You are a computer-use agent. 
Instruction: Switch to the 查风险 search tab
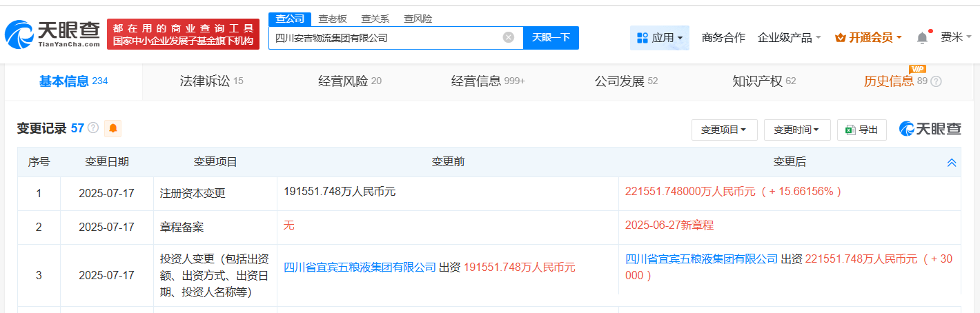(x=418, y=19)
